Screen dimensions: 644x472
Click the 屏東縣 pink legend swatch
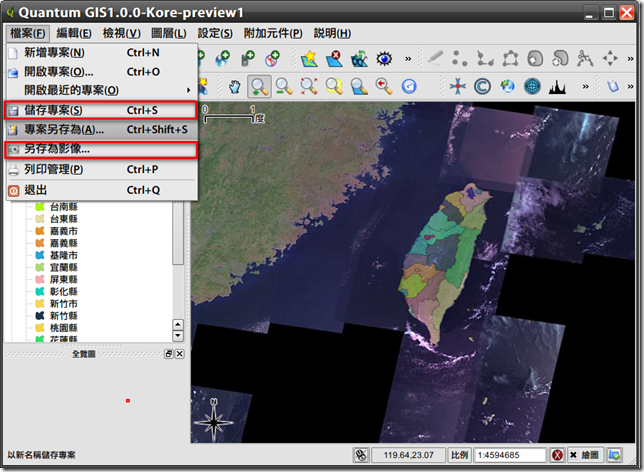pos(40,279)
